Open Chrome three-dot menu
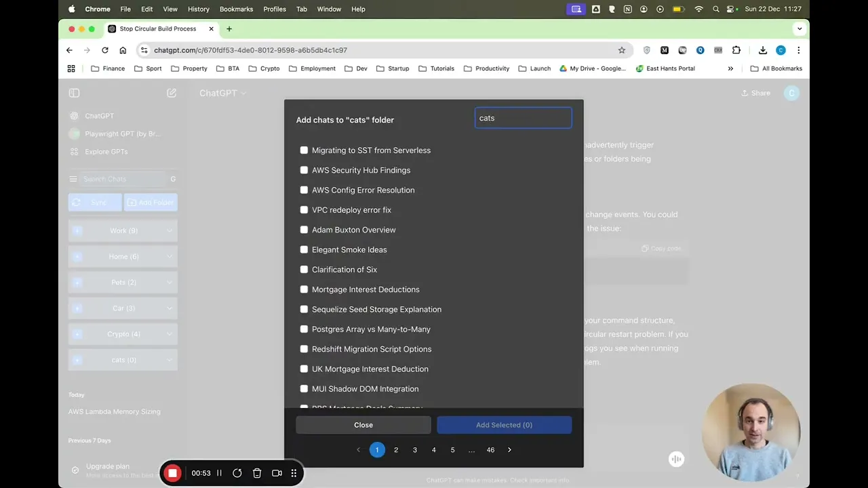 tap(799, 50)
